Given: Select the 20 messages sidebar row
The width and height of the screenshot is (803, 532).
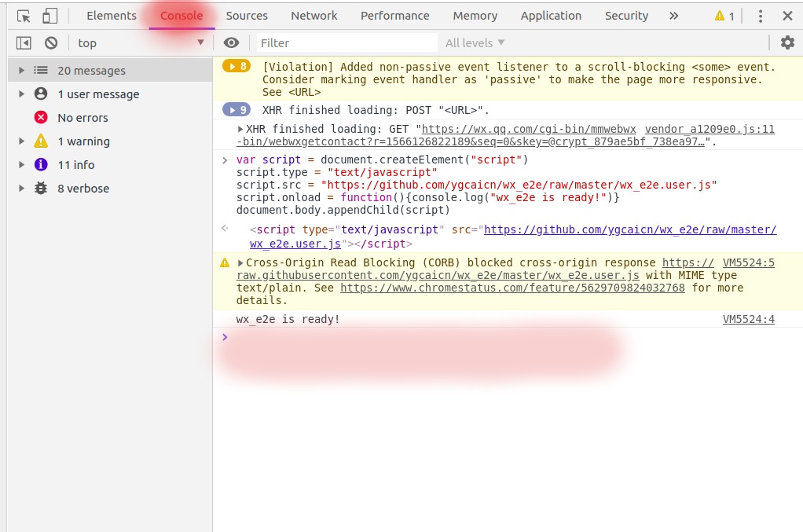Looking at the screenshot, I should tap(110, 70).
